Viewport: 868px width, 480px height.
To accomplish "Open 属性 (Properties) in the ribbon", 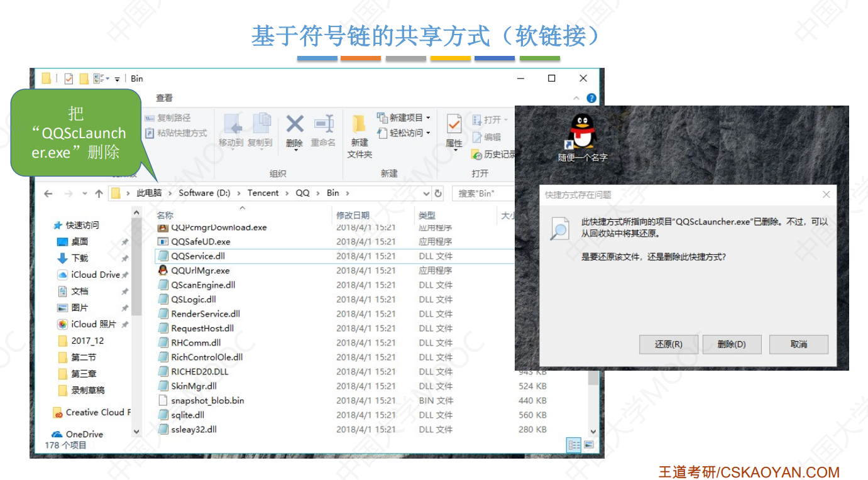I will point(454,131).
